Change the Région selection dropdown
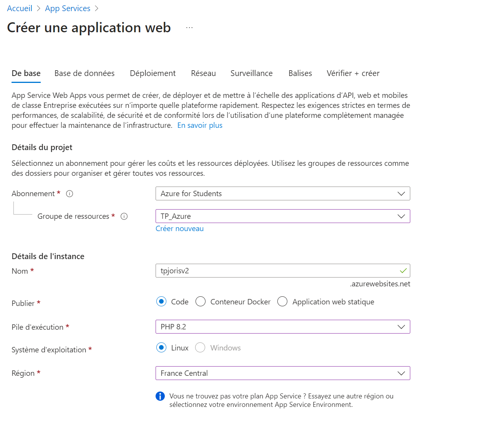 401,373
